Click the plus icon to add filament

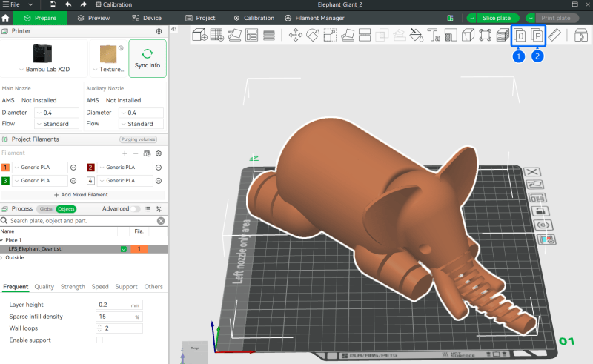(125, 153)
